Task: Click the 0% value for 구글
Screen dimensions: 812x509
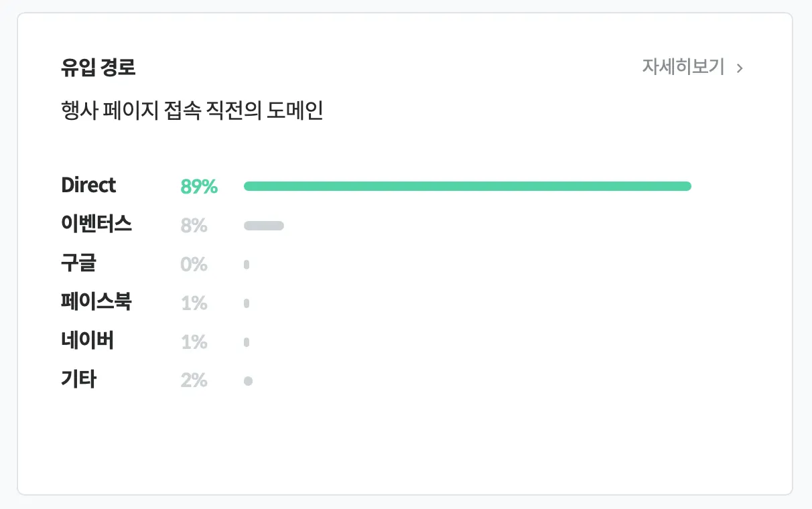Action: 194,265
